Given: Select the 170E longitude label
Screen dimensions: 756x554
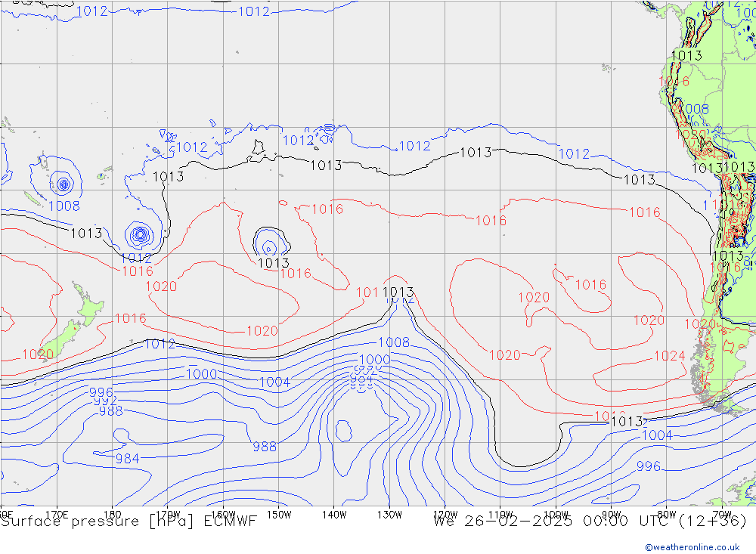Looking at the screenshot, I should coord(57,515).
